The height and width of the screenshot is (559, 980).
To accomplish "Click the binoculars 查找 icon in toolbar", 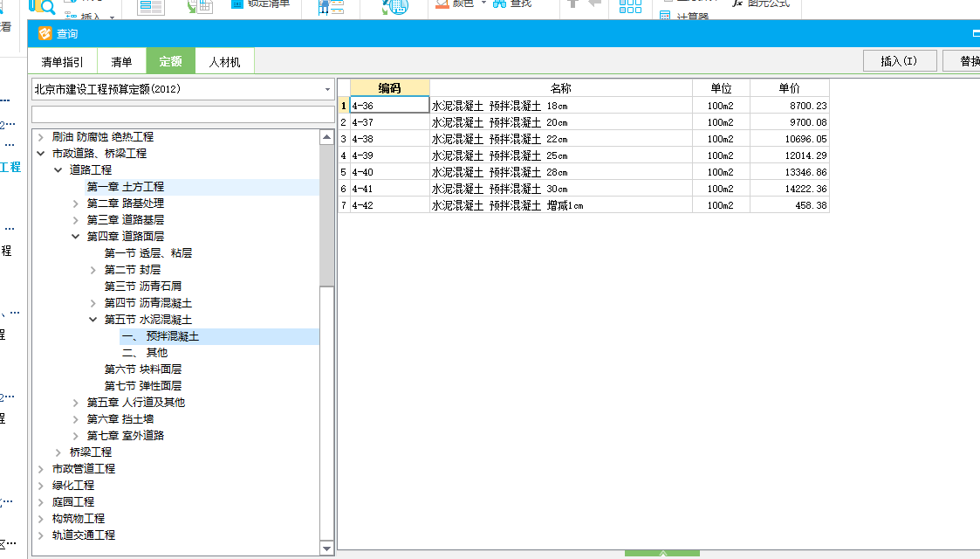I will (499, 3).
